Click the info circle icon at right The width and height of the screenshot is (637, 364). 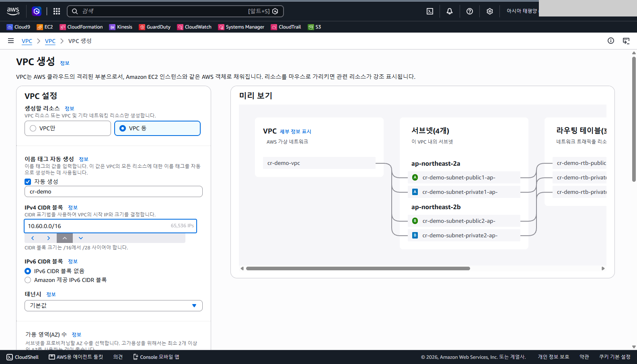[x=611, y=41]
